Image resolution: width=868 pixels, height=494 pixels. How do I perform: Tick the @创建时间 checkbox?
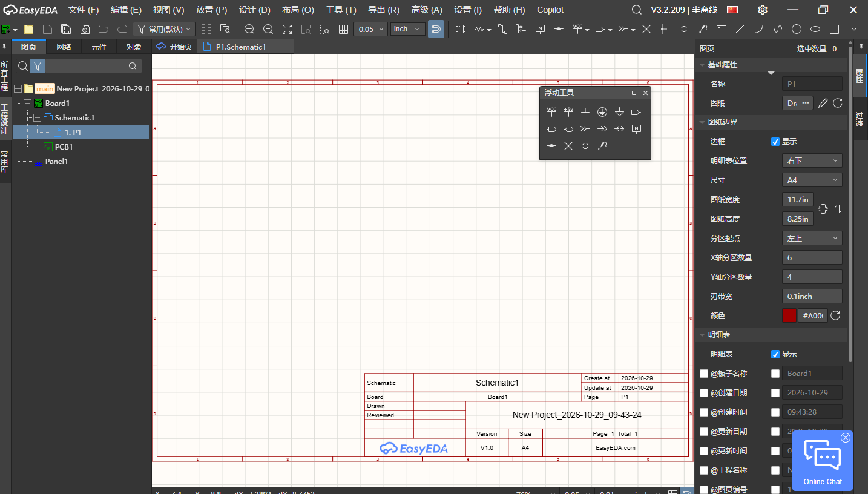click(704, 412)
